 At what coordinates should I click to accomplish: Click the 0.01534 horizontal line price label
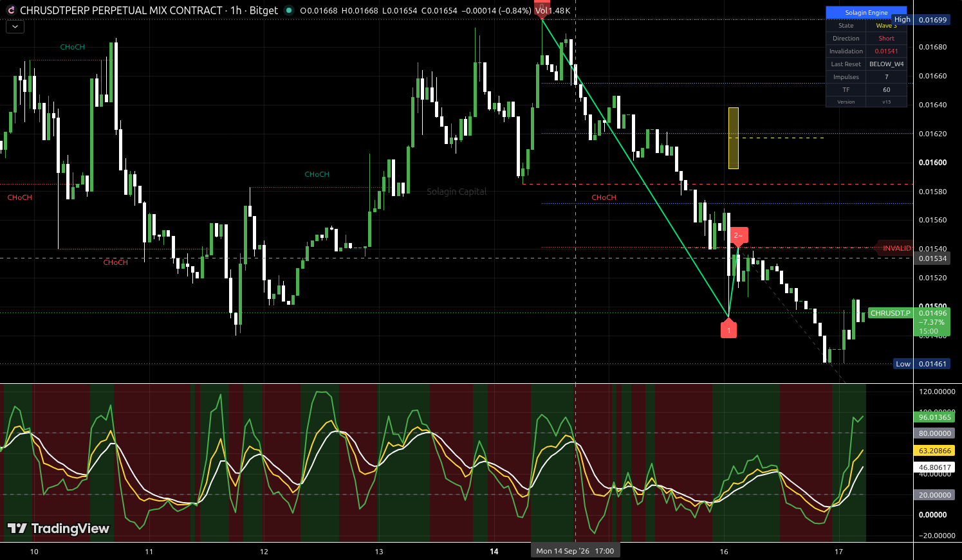pyautogui.click(x=932, y=258)
